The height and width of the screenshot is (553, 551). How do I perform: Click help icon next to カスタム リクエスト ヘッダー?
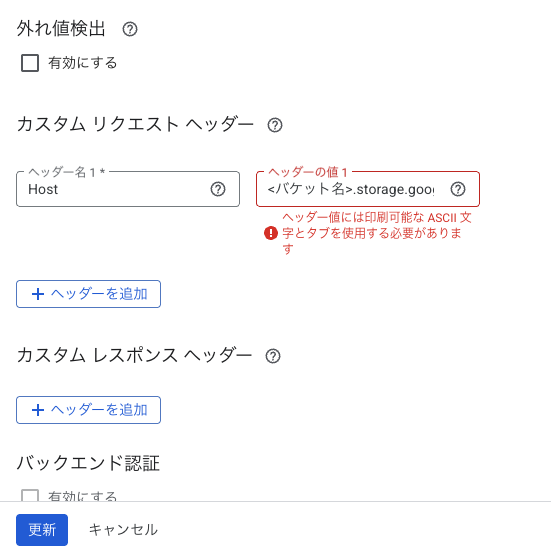click(275, 125)
